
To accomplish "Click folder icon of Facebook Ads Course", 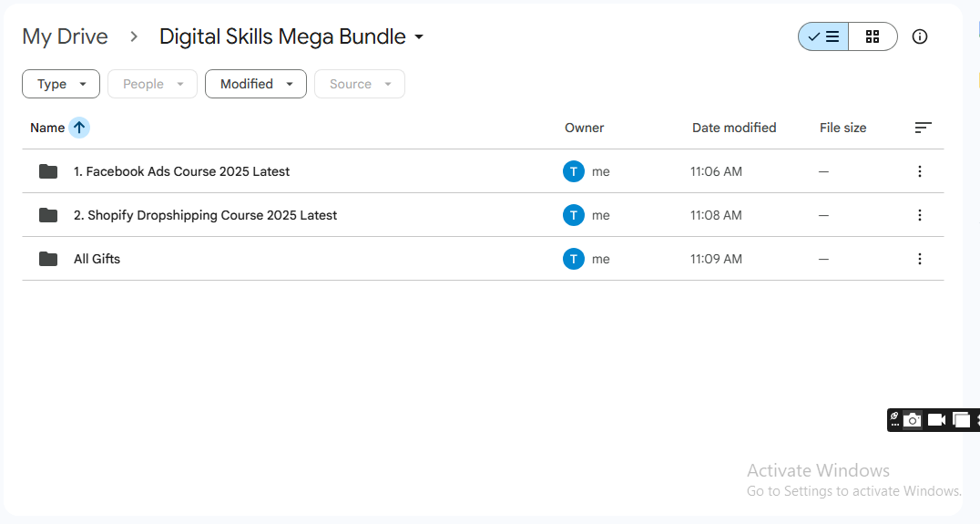I will pyautogui.click(x=48, y=171).
